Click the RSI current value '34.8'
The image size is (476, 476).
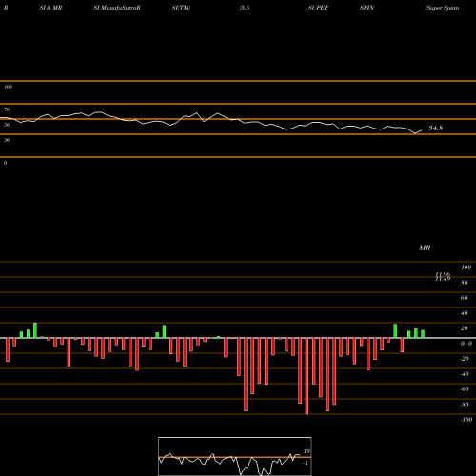click(436, 128)
